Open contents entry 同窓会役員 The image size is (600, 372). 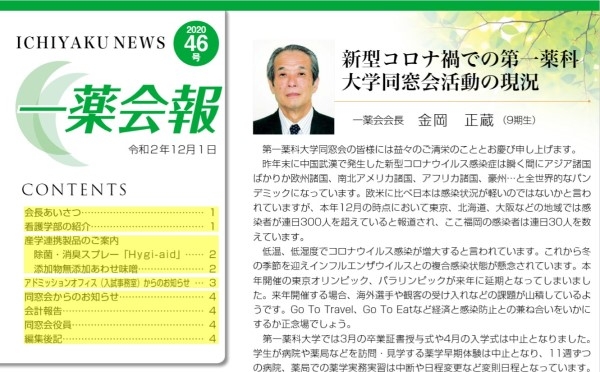[x=121, y=325]
